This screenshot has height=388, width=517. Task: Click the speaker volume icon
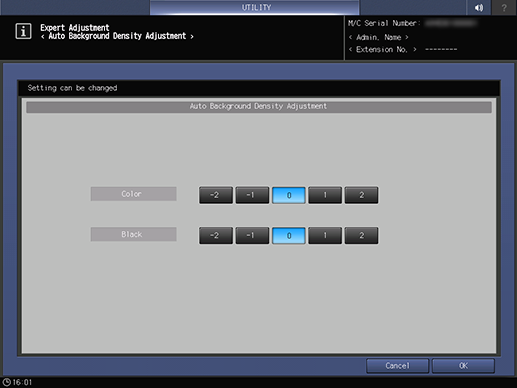[x=479, y=7]
